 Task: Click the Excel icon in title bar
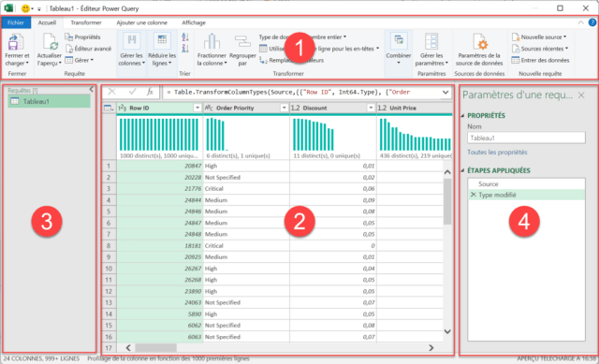click(8, 8)
